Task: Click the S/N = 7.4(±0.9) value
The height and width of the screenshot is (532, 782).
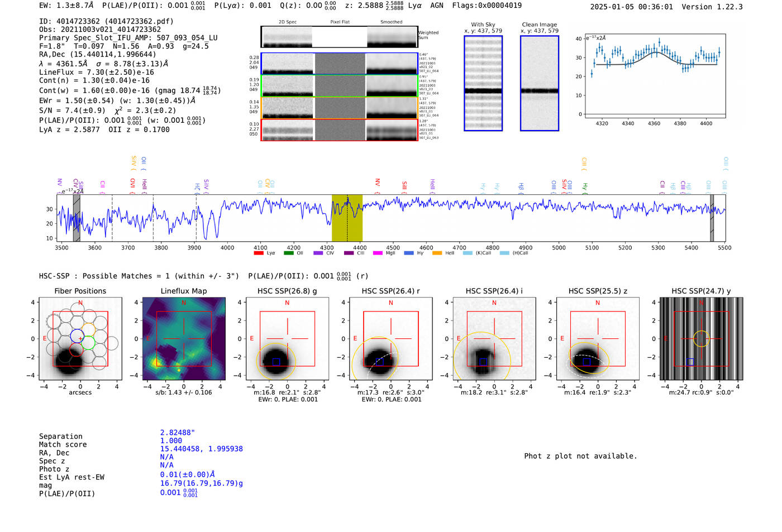Action: point(72,111)
